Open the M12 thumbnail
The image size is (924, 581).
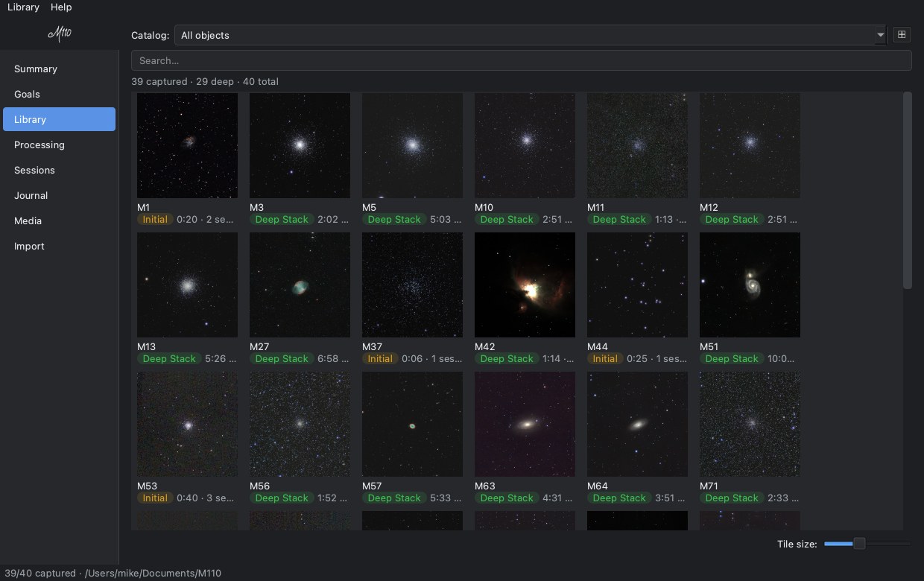[x=750, y=145]
